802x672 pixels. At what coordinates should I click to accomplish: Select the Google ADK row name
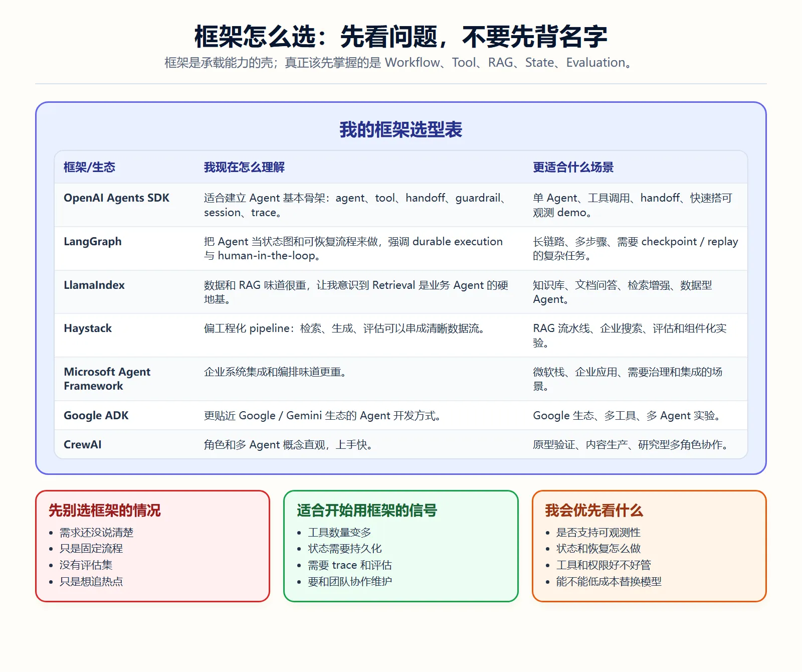click(96, 416)
